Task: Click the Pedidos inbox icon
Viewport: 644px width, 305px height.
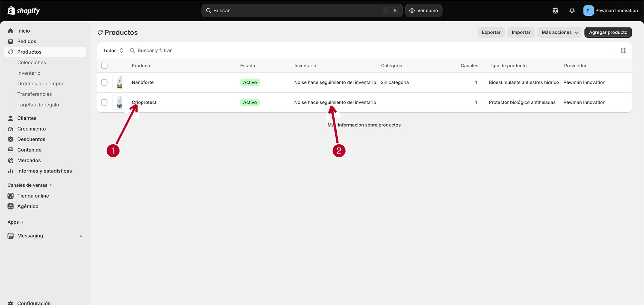Action: tap(11, 42)
